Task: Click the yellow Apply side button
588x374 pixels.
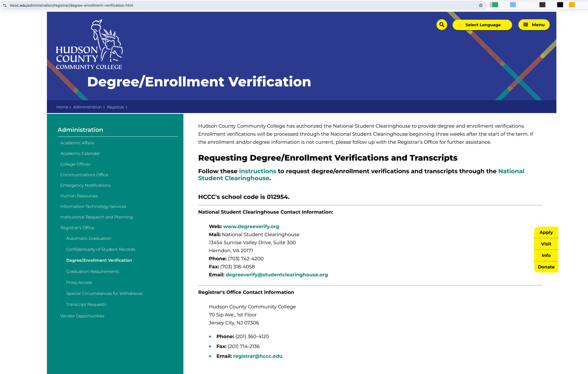Action: pos(546,232)
